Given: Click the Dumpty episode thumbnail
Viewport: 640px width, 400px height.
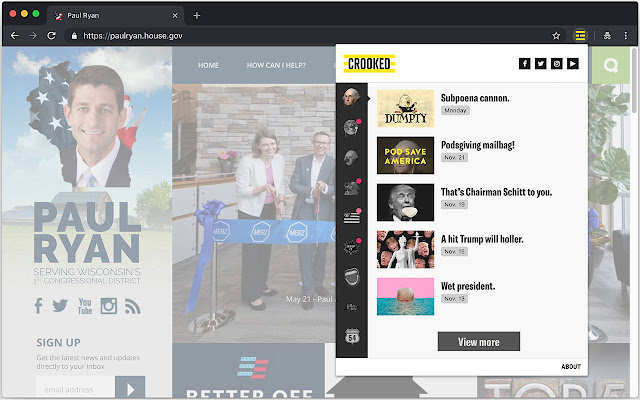Looking at the screenshot, I should 405,109.
